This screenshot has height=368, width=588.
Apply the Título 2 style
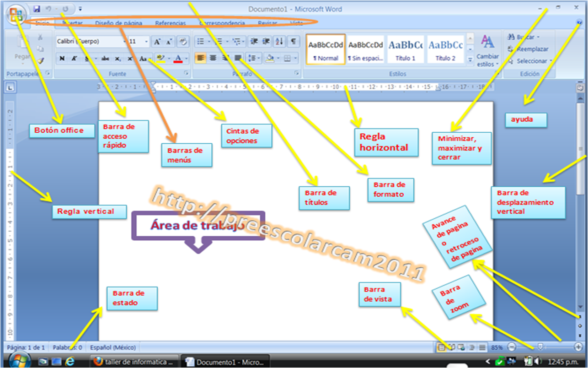(446, 49)
